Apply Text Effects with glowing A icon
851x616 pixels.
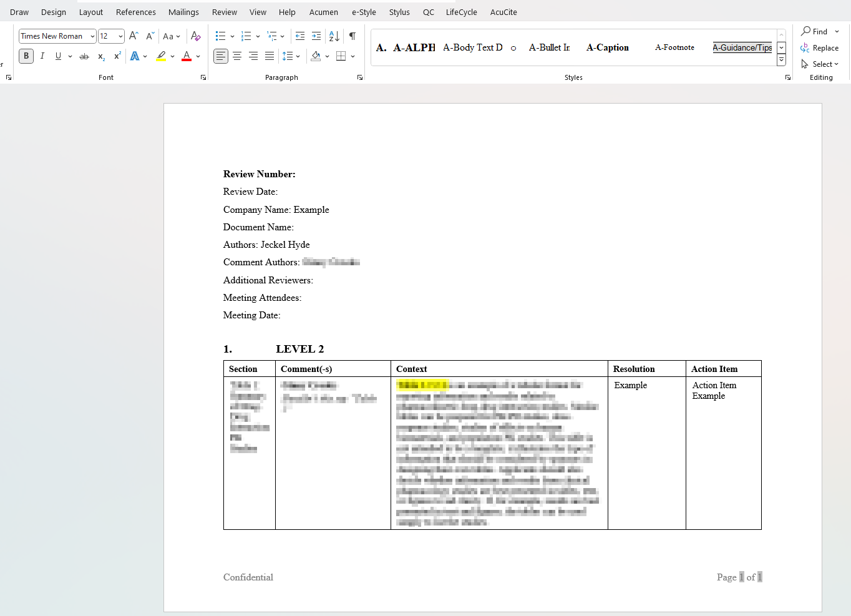135,56
